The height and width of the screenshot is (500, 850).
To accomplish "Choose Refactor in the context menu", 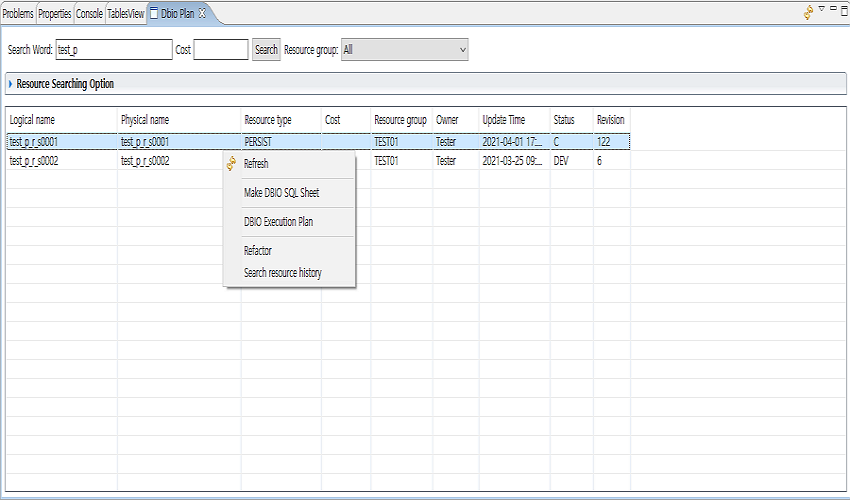I will point(258,251).
